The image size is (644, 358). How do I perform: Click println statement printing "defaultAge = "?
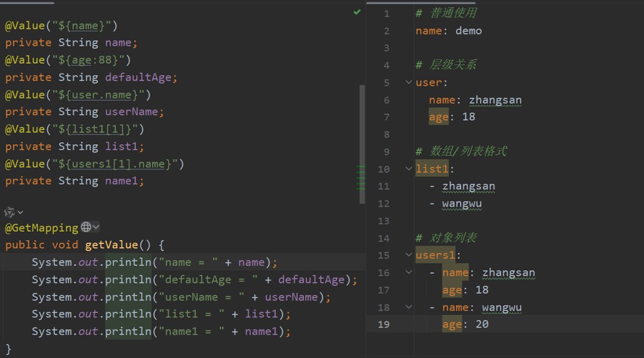tap(194, 280)
